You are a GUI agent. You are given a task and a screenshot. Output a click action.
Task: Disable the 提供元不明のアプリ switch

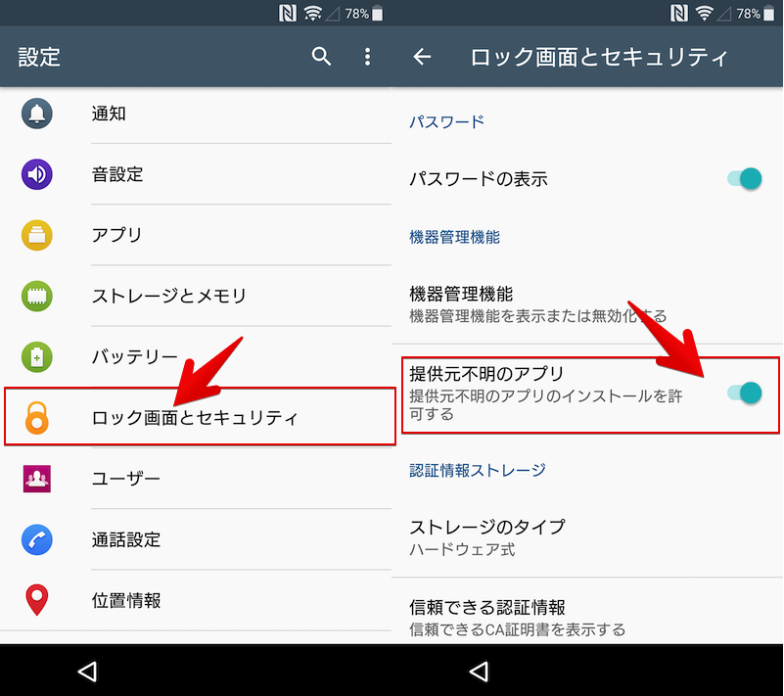pyautogui.click(x=745, y=394)
